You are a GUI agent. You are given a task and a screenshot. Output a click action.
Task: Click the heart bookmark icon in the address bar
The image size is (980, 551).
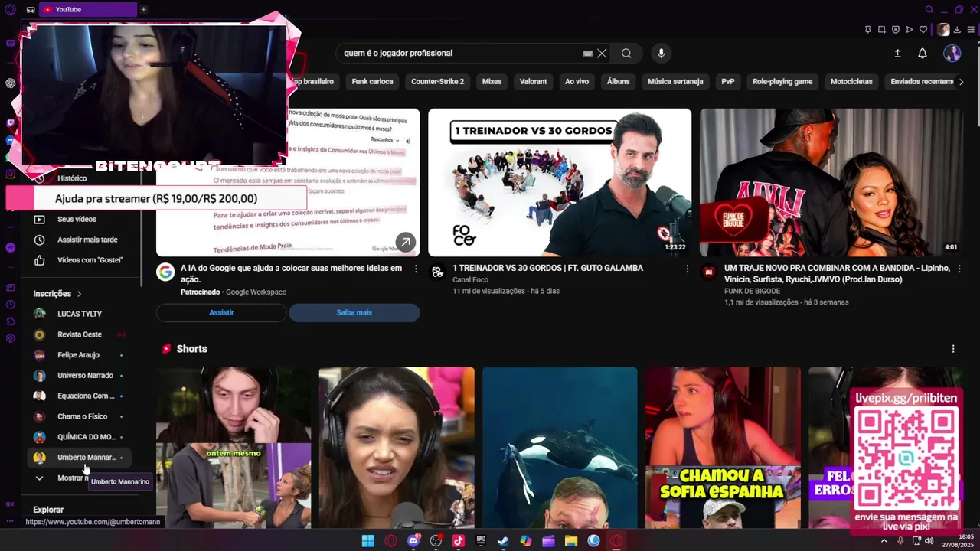pos(923,30)
